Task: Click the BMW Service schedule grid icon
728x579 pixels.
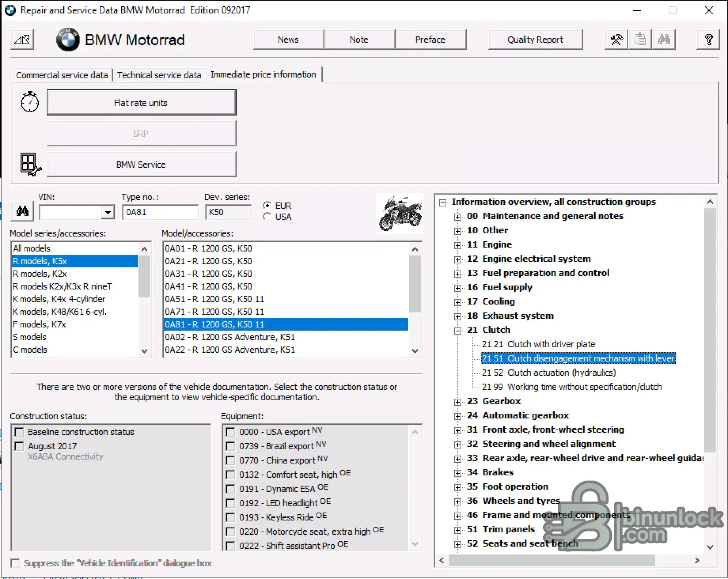Action: click(30, 165)
